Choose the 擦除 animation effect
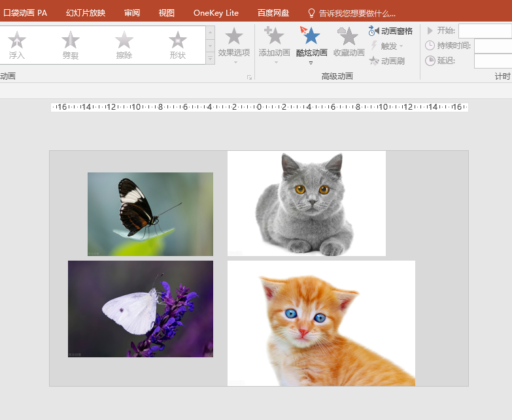Screen dimensions: 512x420 tap(124, 44)
